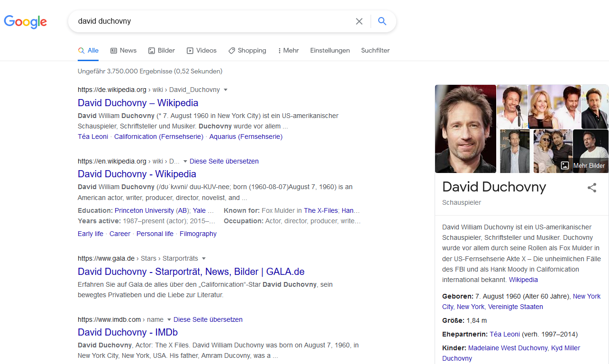This screenshot has height=364, width=609.
Task: Switch to the Videos tab
Action: 201,50
